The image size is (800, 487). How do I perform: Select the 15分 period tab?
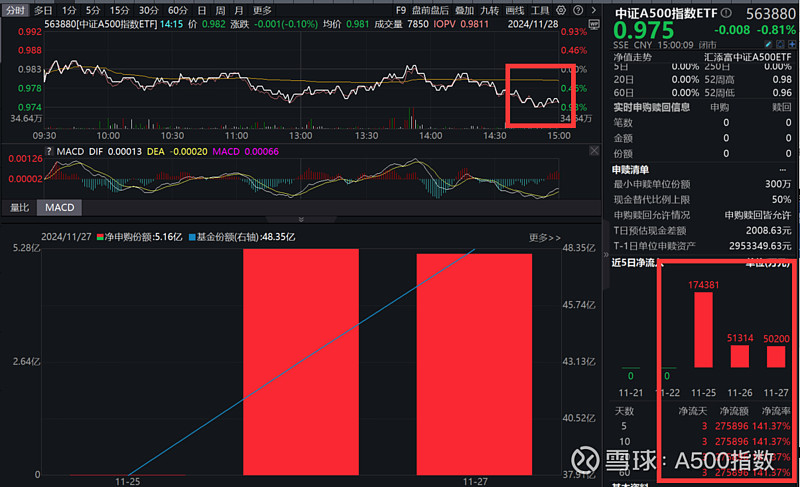[x=119, y=10]
